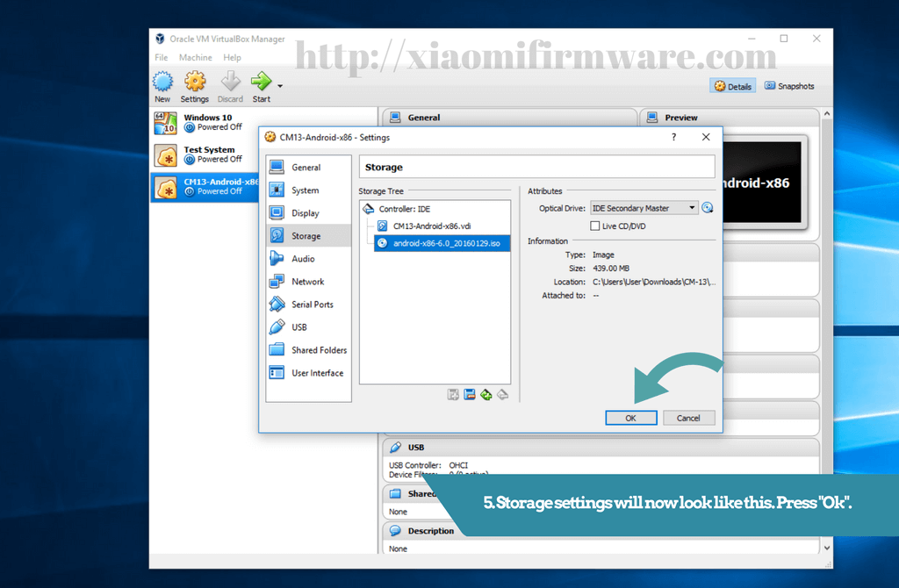899x588 pixels.
Task: Click the Cancel button
Action: tap(688, 418)
